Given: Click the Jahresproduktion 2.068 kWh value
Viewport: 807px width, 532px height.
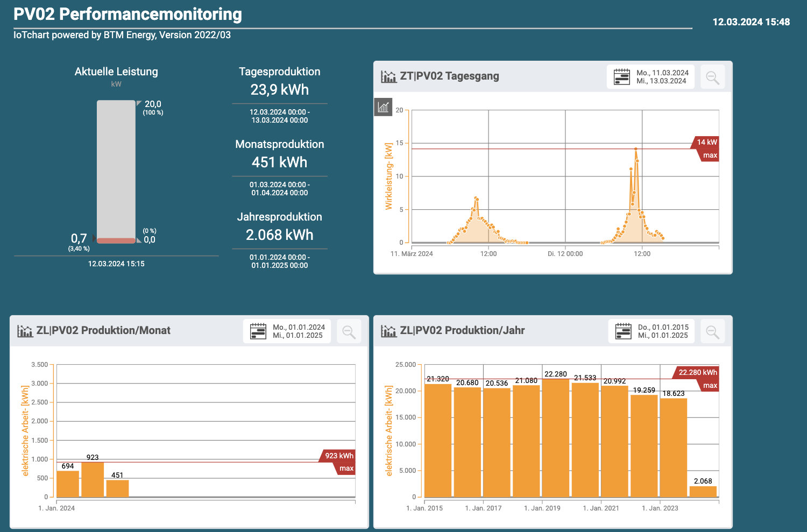Looking at the screenshot, I should pyautogui.click(x=279, y=235).
